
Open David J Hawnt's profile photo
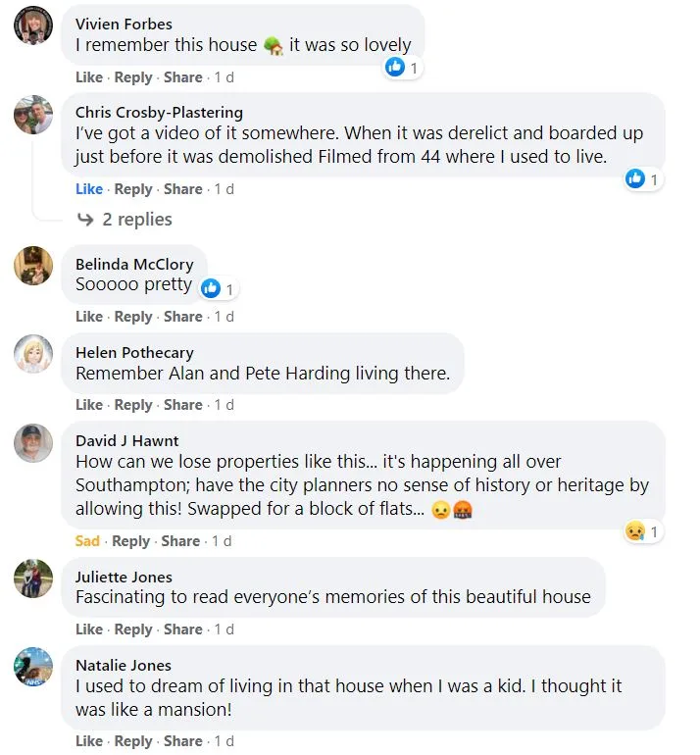pyautogui.click(x=33, y=443)
